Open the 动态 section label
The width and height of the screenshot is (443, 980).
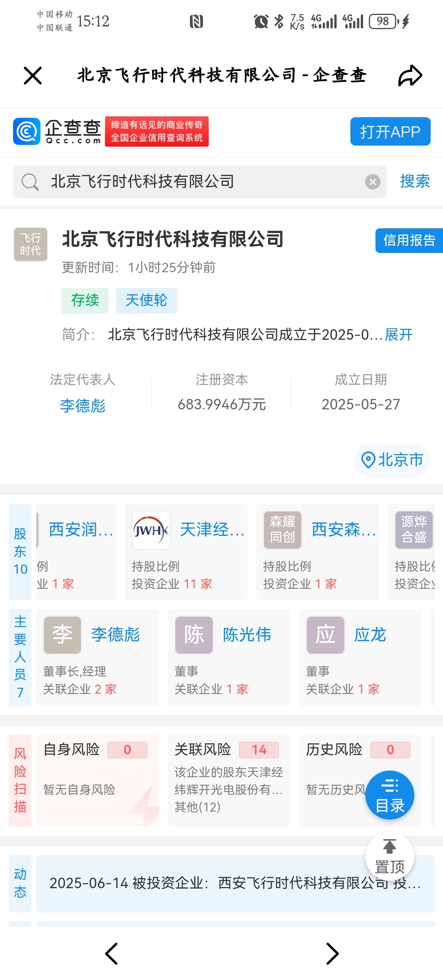(x=20, y=883)
